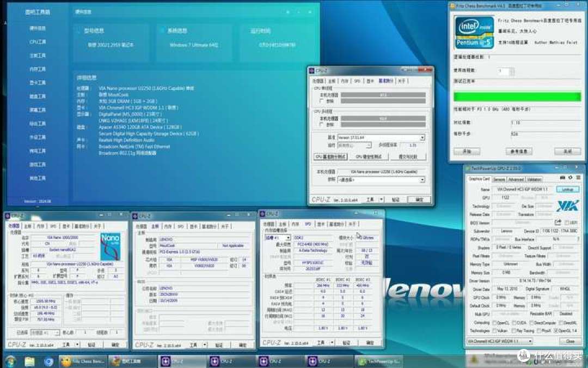
Task: Open tools dropdown arrow in benchmark CPU-Z window
Action: tap(381, 200)
